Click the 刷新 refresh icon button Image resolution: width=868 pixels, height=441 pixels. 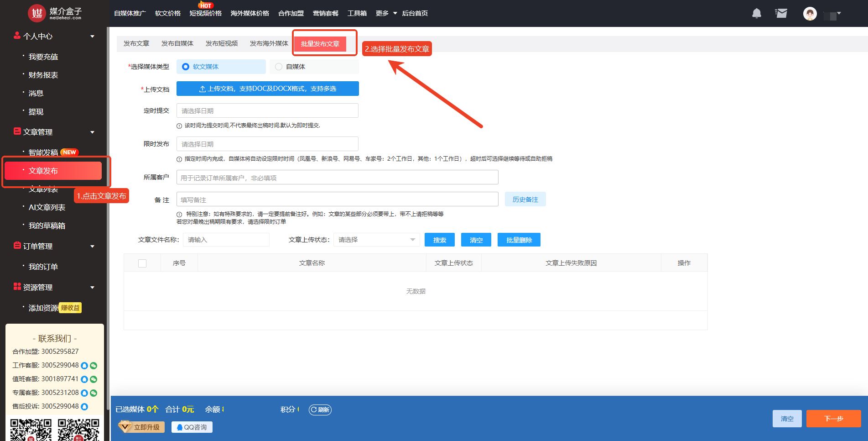320,409
